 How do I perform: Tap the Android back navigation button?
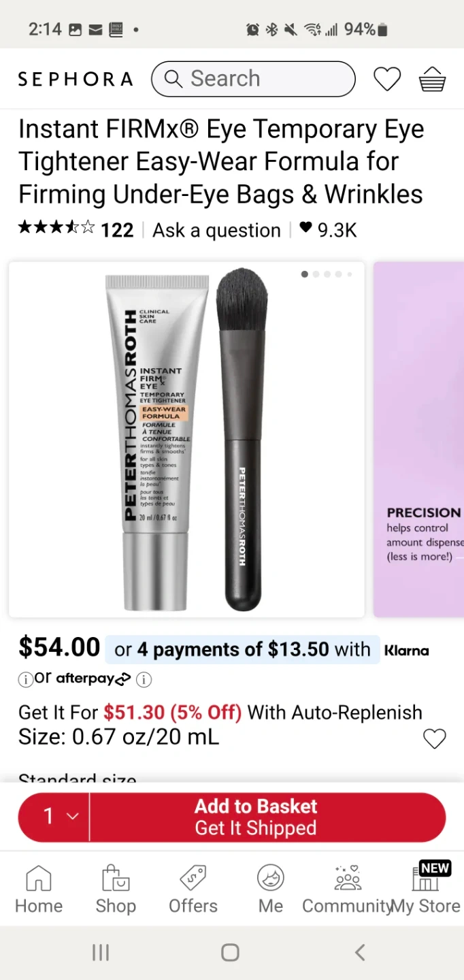(360, 952)
